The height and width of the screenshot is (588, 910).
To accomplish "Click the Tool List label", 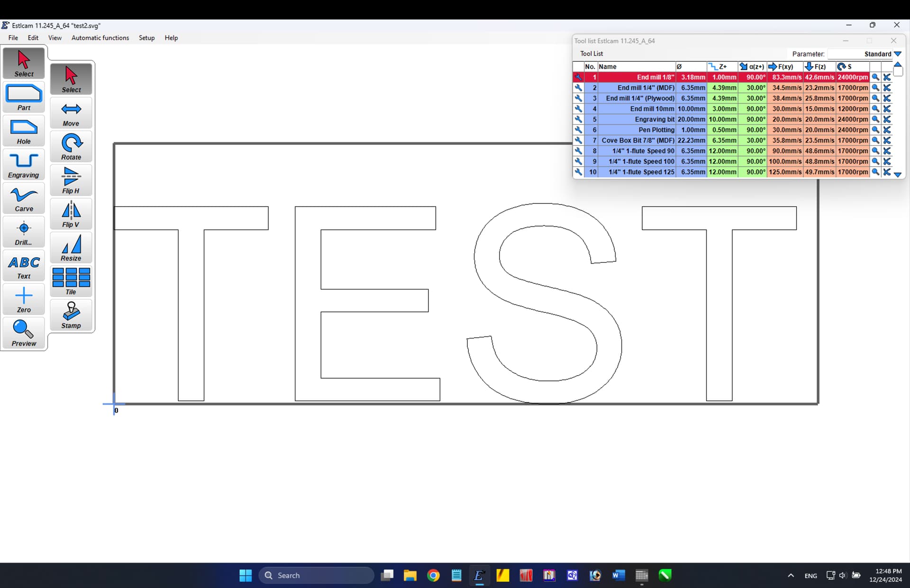I will (x=591, y=54).
